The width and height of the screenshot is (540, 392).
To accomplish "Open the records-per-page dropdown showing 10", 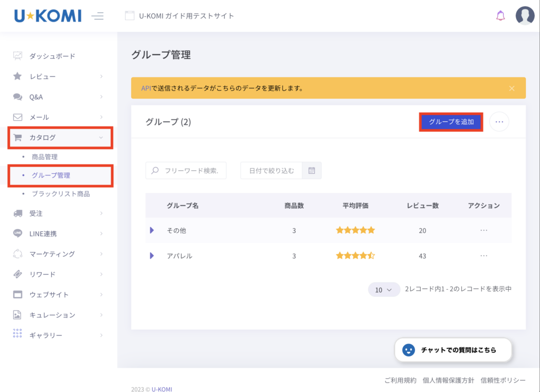I will tap(383, 289).
